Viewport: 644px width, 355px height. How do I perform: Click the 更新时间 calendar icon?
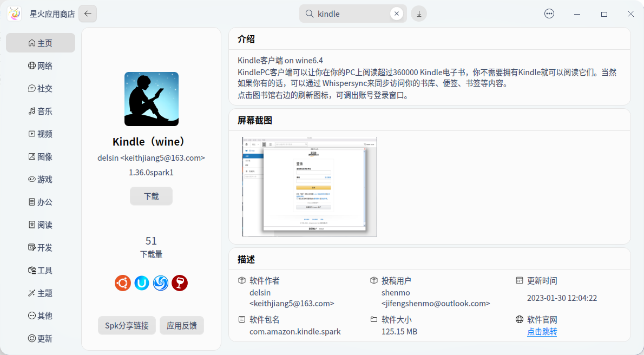520,280
